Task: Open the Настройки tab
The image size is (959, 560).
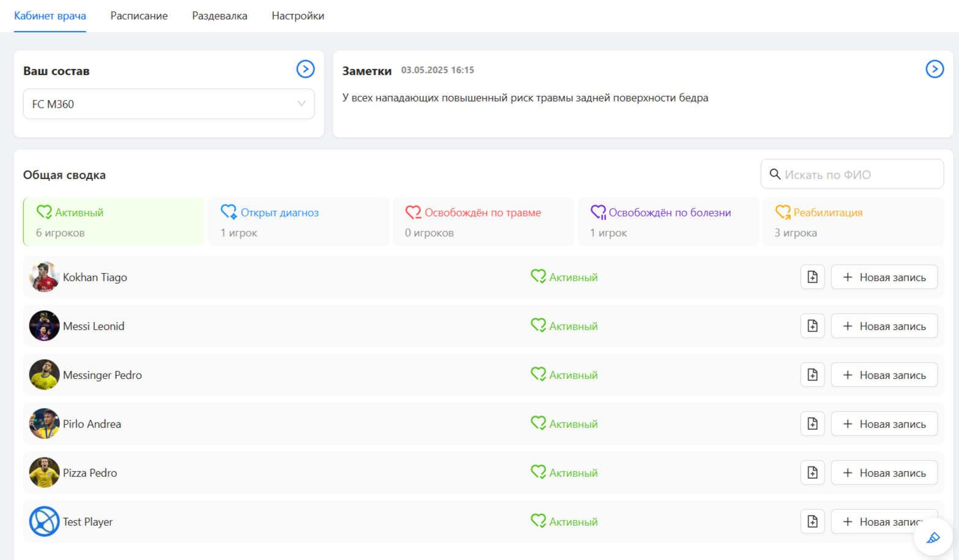Action: click(298, 16)
